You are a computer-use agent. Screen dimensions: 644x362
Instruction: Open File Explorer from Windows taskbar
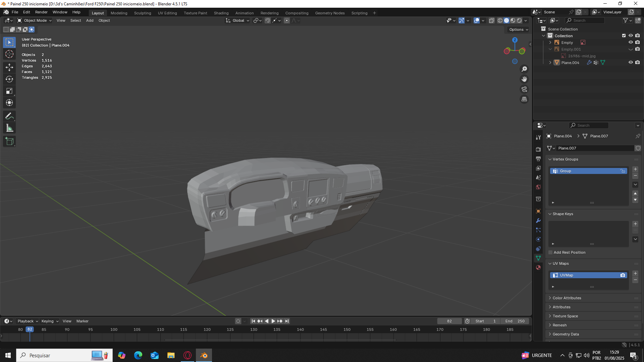pyautogui.click(x=171, y=355)
